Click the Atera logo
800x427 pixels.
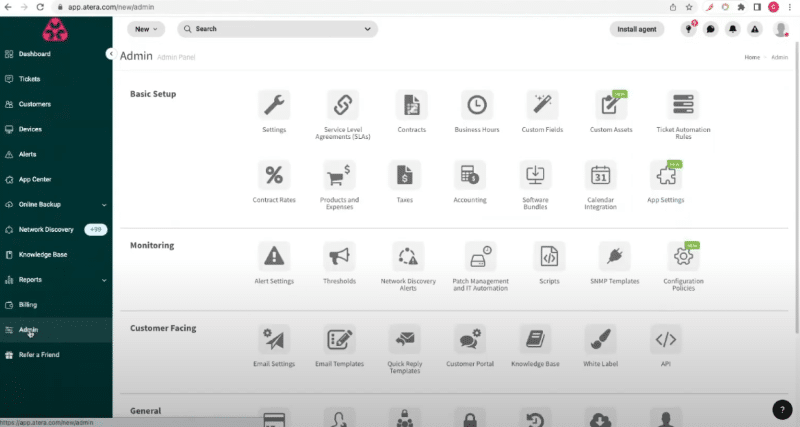click(x=55, y=30)
